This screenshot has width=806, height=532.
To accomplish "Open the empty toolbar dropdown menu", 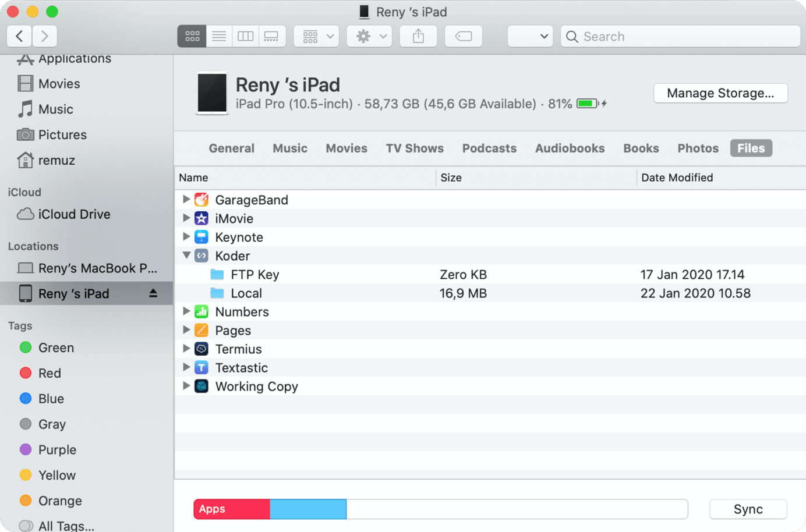I will (x=530, y=36).
